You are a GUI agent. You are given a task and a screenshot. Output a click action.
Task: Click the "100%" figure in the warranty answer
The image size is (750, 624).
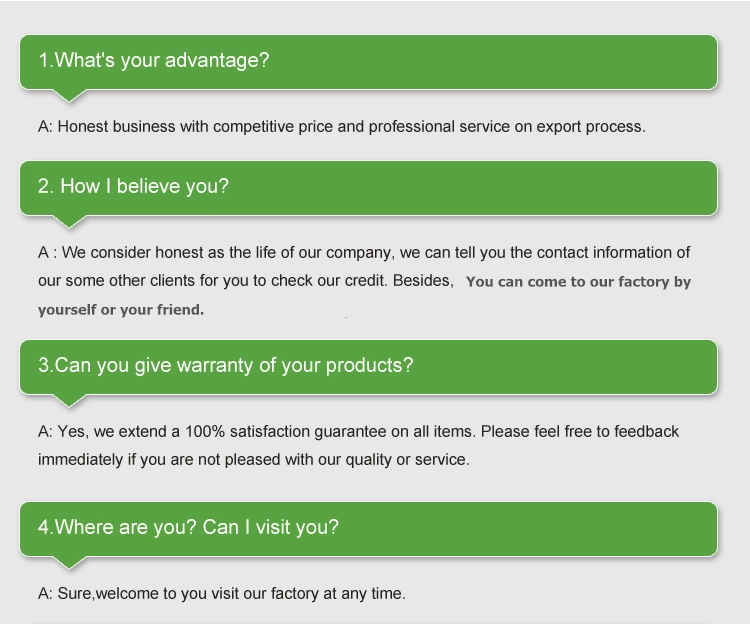coord(205,432)
